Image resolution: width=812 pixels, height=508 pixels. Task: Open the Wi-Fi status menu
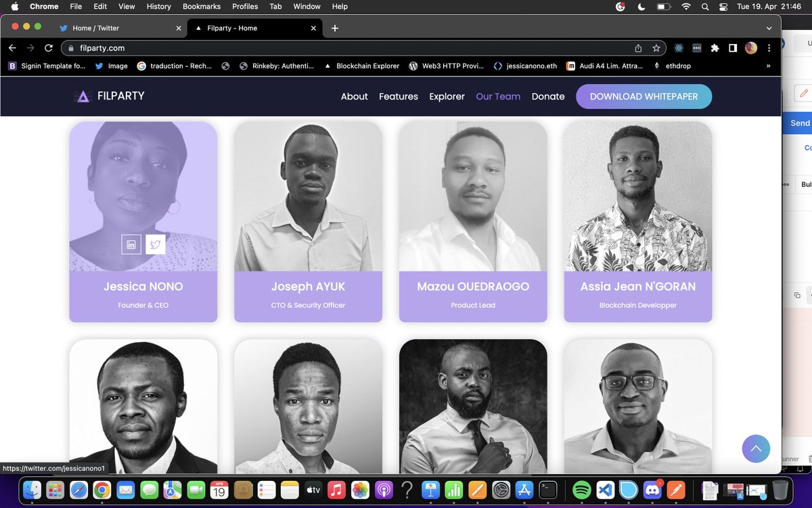click(686, 7)
